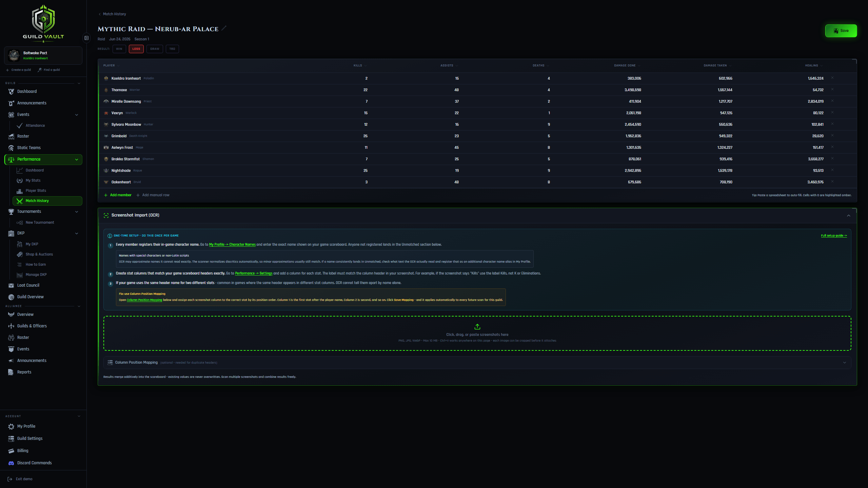Click Find a guild
The width and height of the screenshot is (868, 488).
[x=49, y=70]
